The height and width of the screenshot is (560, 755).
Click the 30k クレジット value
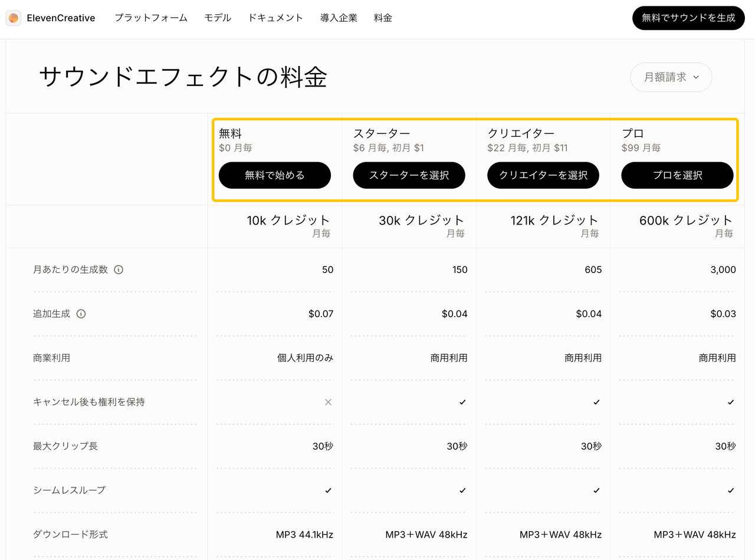coord(422,220)
